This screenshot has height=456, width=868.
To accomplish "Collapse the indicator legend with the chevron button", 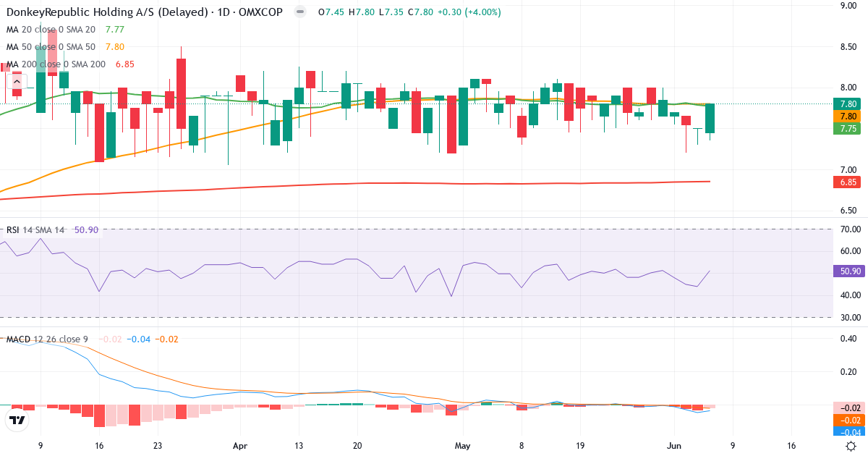I will point(17,82).
